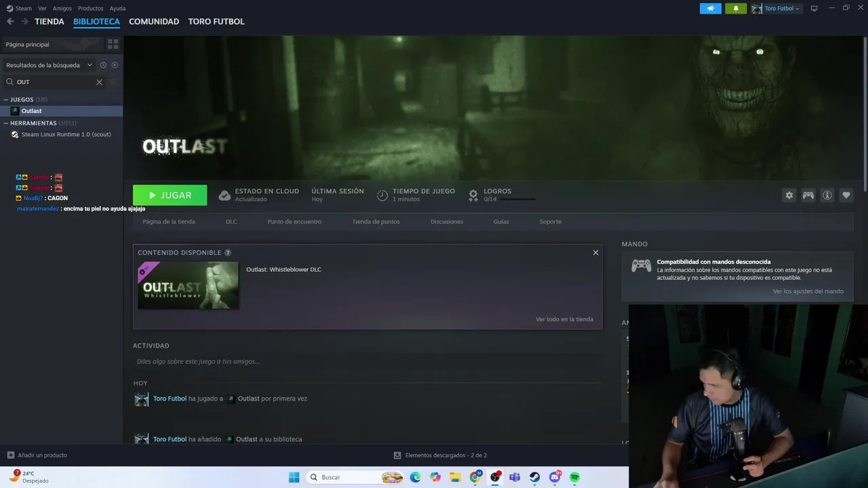Open Discord from taskbar
Screen dimensions: 868x488
point(555,477)
